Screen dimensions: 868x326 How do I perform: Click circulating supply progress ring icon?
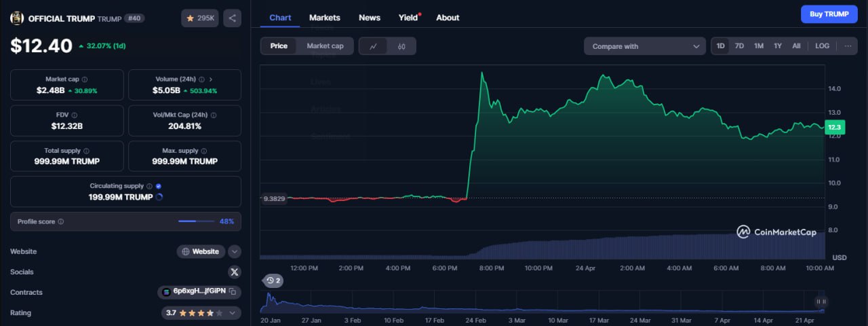pos(159,198)
